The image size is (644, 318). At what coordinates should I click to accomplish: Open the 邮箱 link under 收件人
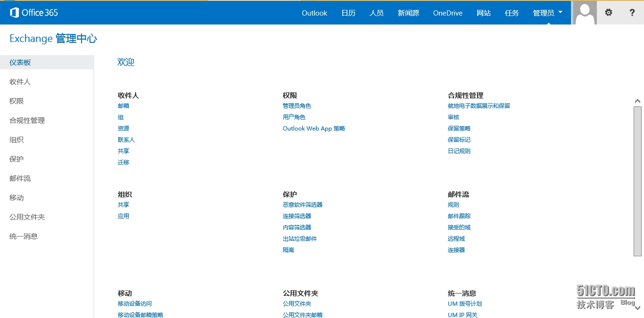click(124, 106)
